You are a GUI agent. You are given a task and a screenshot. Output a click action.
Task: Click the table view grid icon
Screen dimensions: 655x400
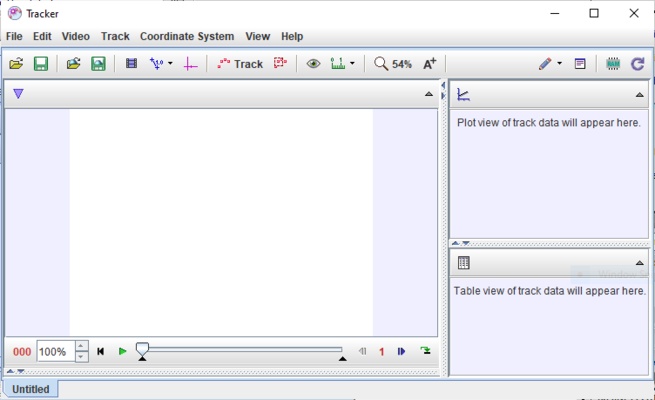tap(464, 263)
